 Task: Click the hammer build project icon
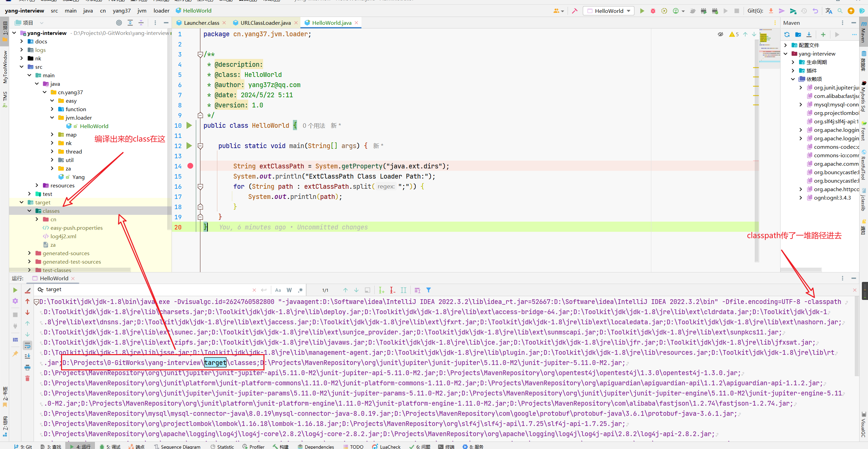575,11
